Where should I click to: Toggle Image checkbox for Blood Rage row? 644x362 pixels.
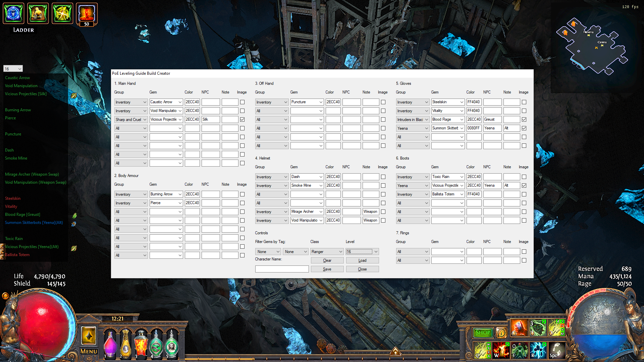tap(524, 119)
